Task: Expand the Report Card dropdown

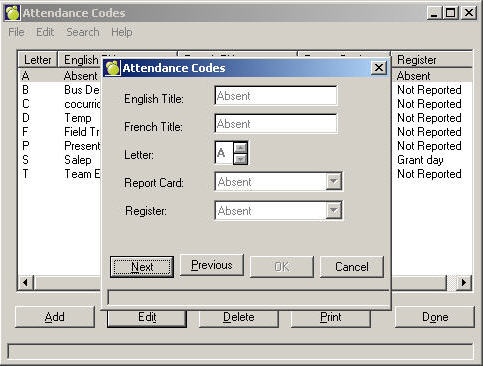Action: point(333,182)
